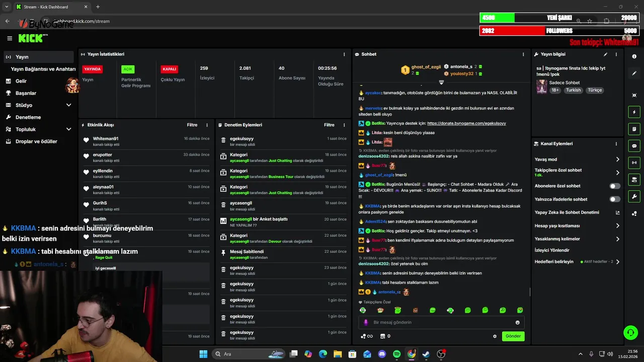Image resolution: width=644 pixels, height=362 pixels.
Task: Click the info icon in the right sidebar
Action: 634,57
